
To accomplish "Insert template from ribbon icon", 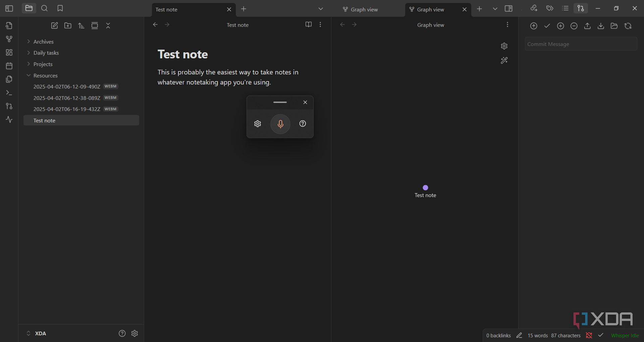I will click(x=9, y=79).
